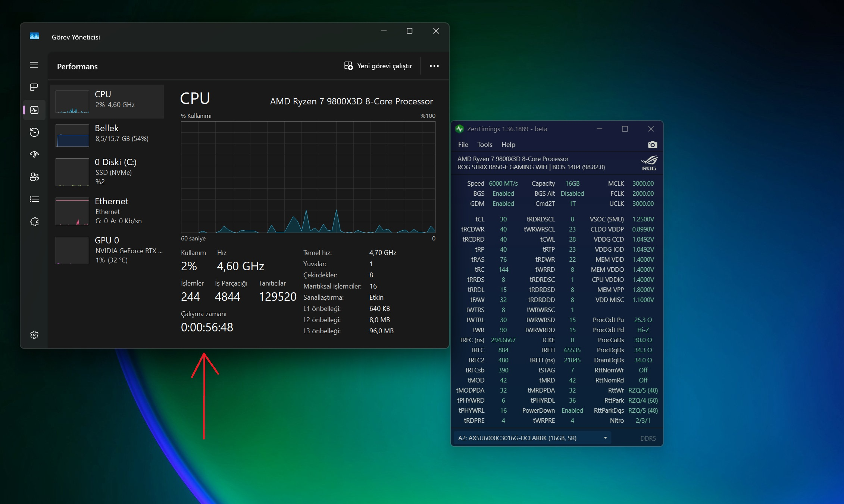Select the Performance page icon in sidebar
The width and height of the screenshot is (844, 504).
(34, 110)
